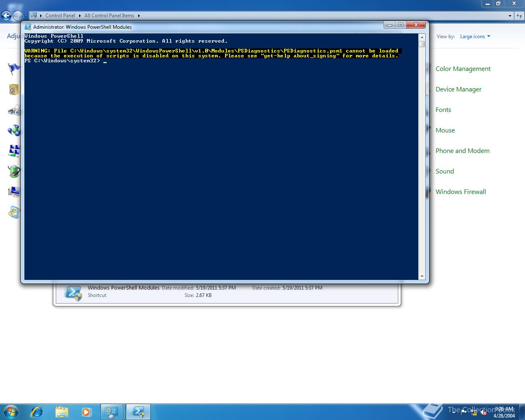Open Fonts in Control Panel
Screen dimensions: 525x420
(443, 110)
